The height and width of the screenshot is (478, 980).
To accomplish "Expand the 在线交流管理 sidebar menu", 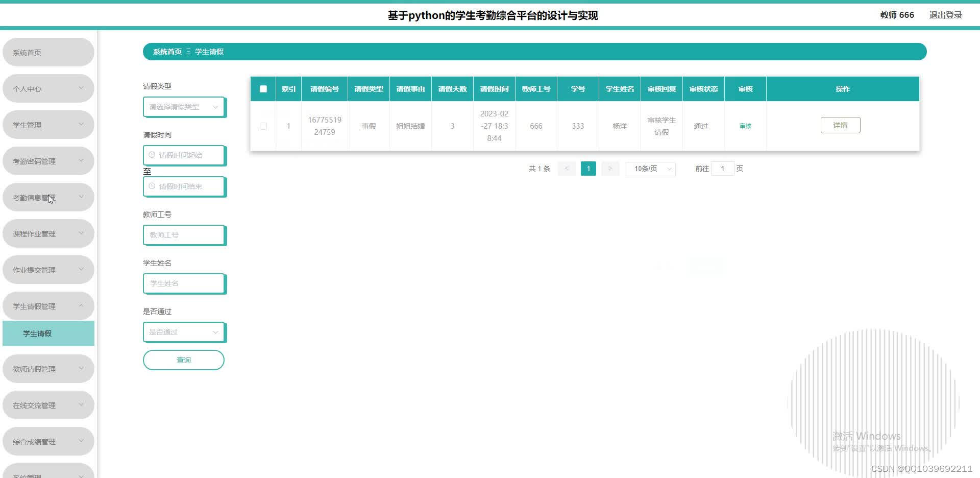I will click(x=48, y=405).
